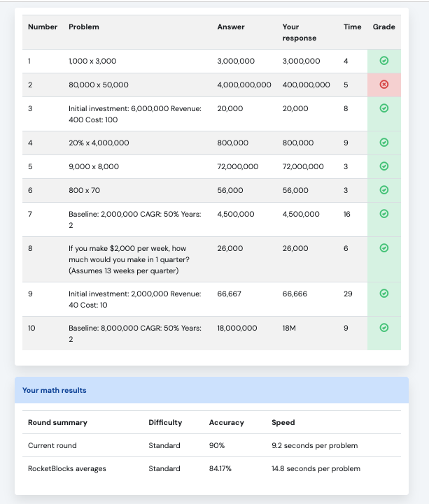429x504 pixels.
Task: Click the Your math results panel heading
Action: 55,390
